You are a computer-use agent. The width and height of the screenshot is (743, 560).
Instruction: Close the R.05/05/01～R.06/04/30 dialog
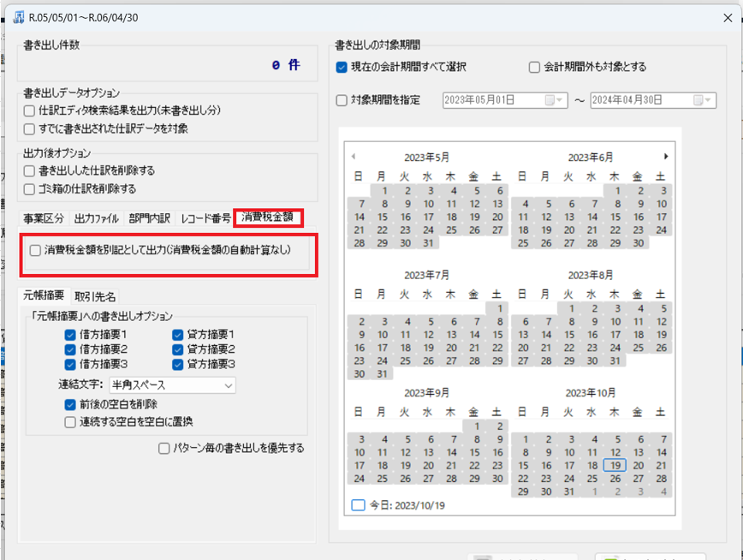[728, 18]
